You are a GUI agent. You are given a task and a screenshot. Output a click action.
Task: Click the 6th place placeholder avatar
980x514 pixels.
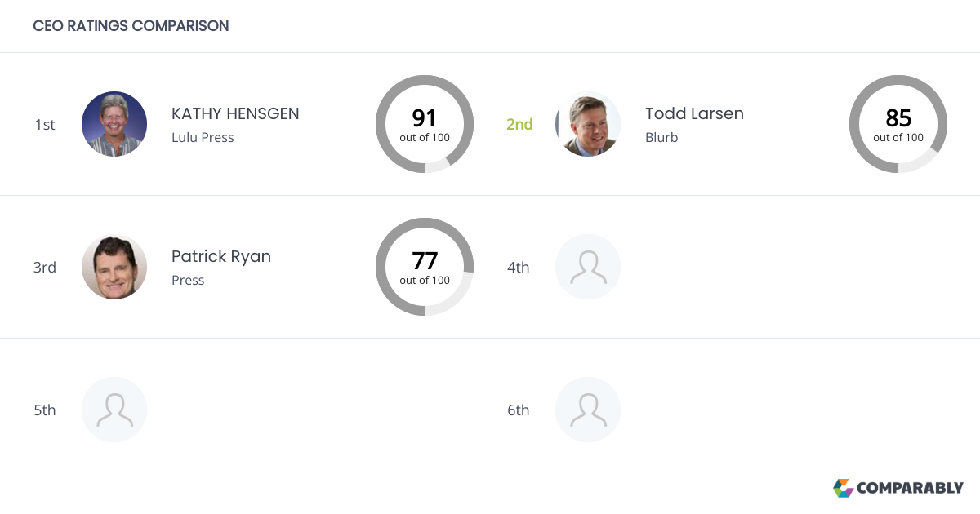coord(588,410)
